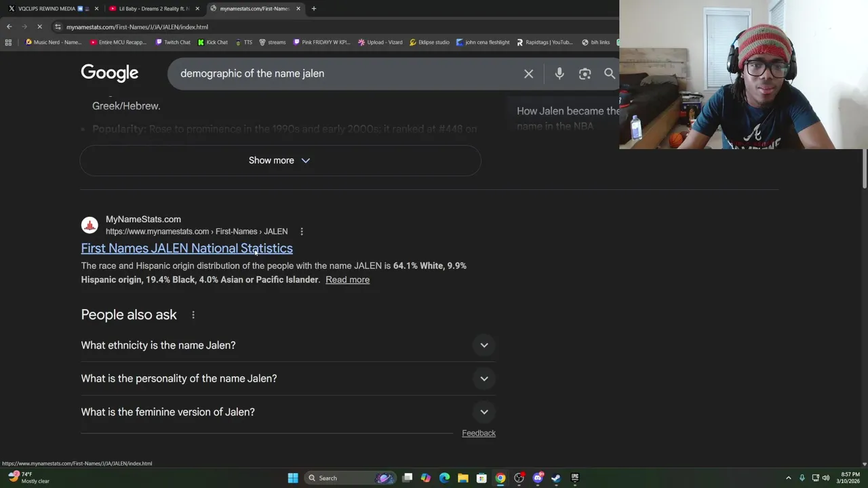Viewport: 868px width, 488px height.
Task: Open Copilot from taskbar
Action: click(425, 478)
